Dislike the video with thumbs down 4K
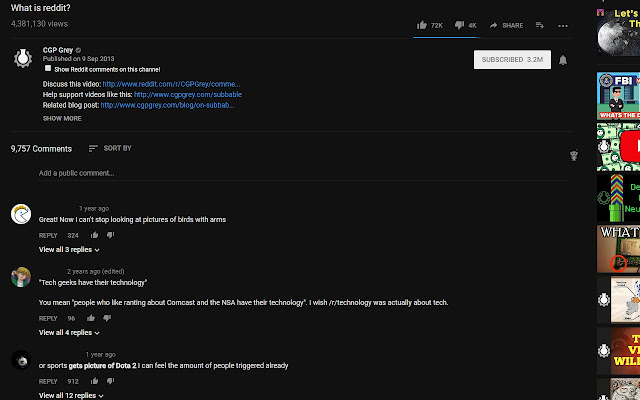 (x=465, y=25)
